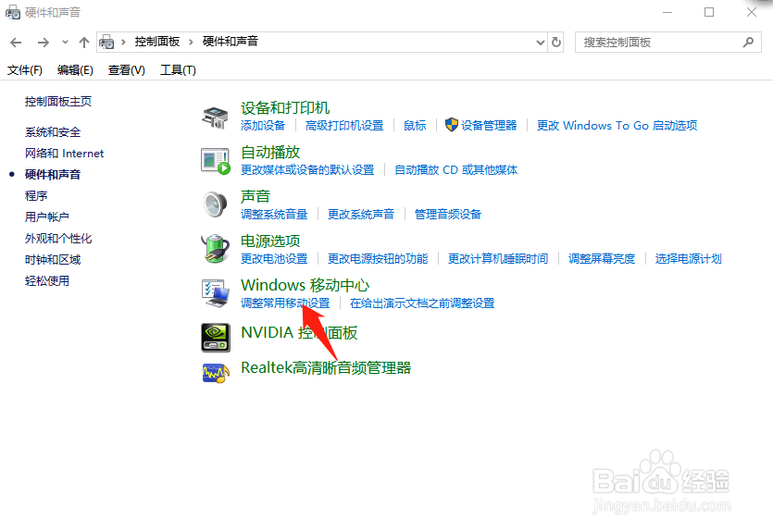
Task: Click the address bar location icon
Action: click(x=107, y=43)
